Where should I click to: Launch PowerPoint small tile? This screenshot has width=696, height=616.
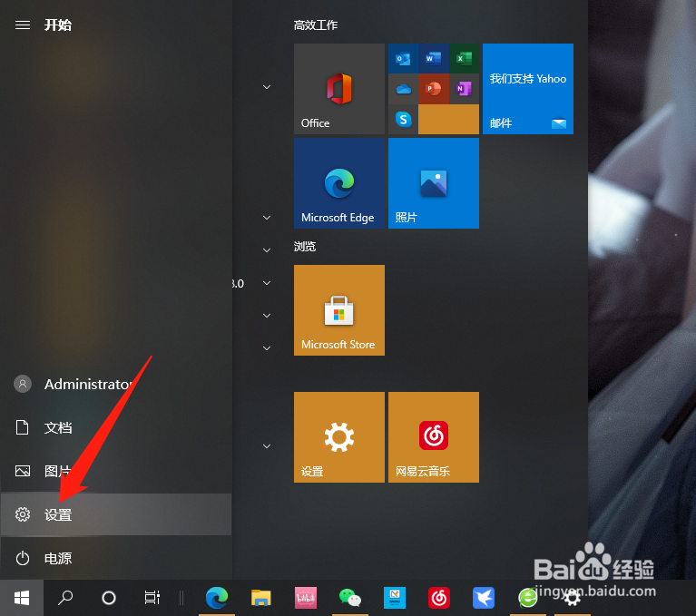tap(433, 89)
